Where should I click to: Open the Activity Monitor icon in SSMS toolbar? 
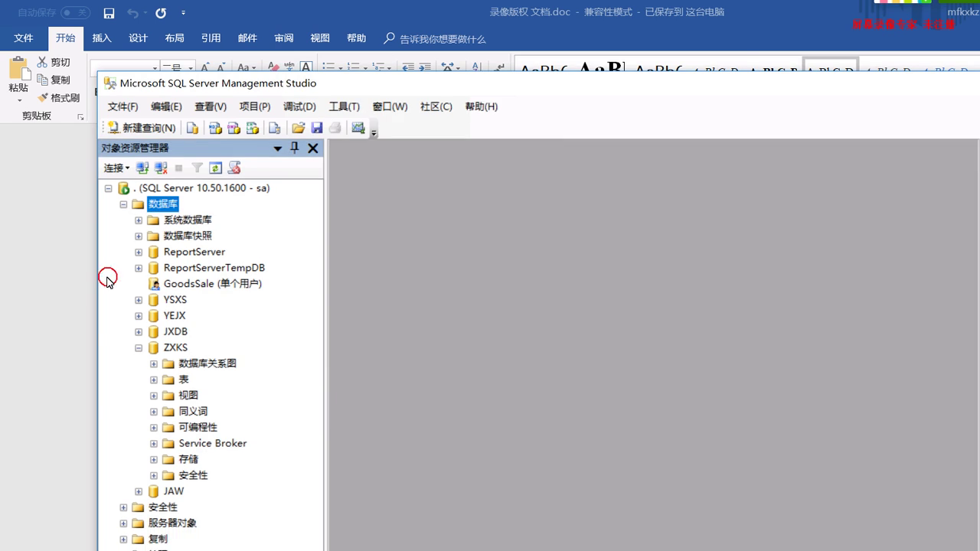click(x=358, y=128)
